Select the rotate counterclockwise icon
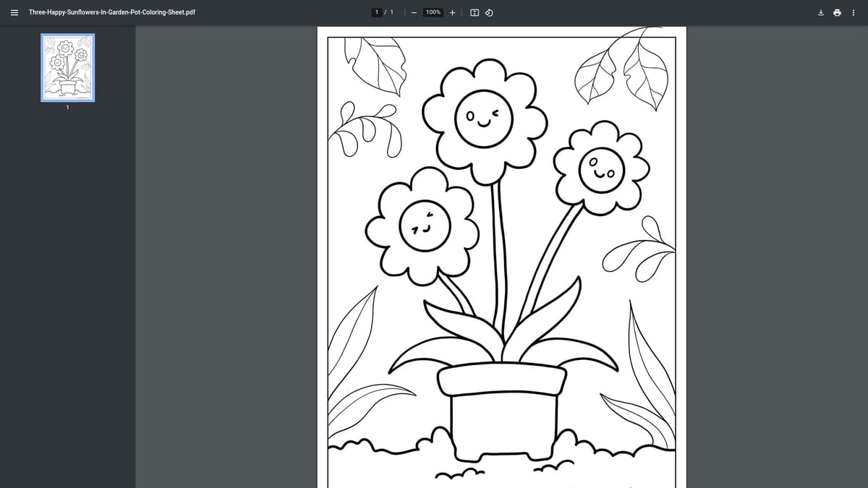868x488 pixels. pyautogui.click(x=489, y=12)
